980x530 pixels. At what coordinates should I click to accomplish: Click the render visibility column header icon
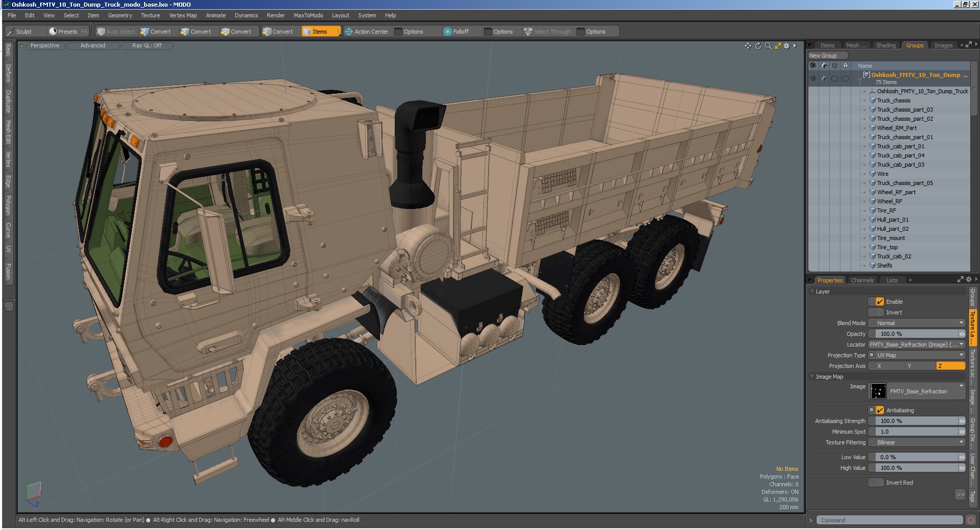pos(824,66)
